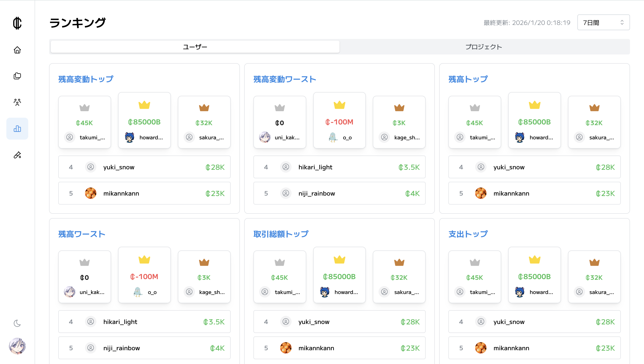644x364 pixels.
Task: Select the ranking bar chart icon
Action: (x=17, y=128)
